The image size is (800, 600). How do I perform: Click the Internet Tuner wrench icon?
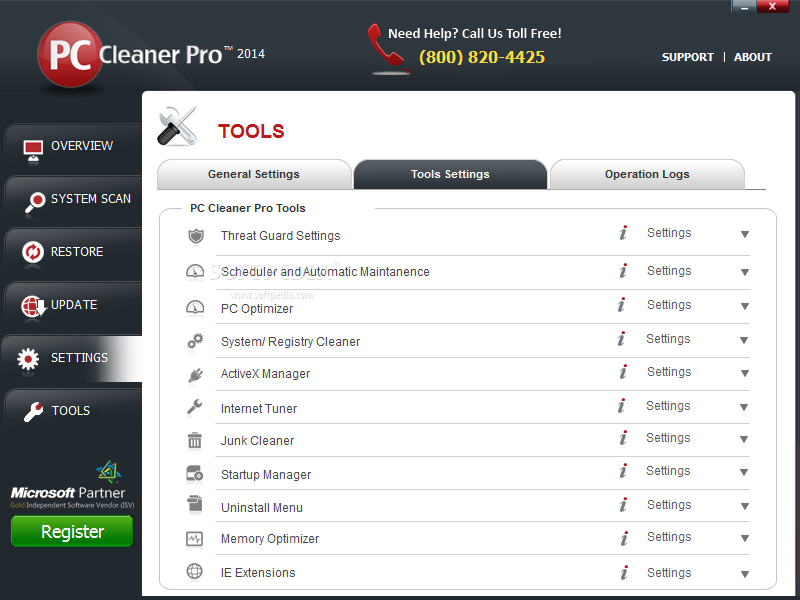click(x=194, y=408)
